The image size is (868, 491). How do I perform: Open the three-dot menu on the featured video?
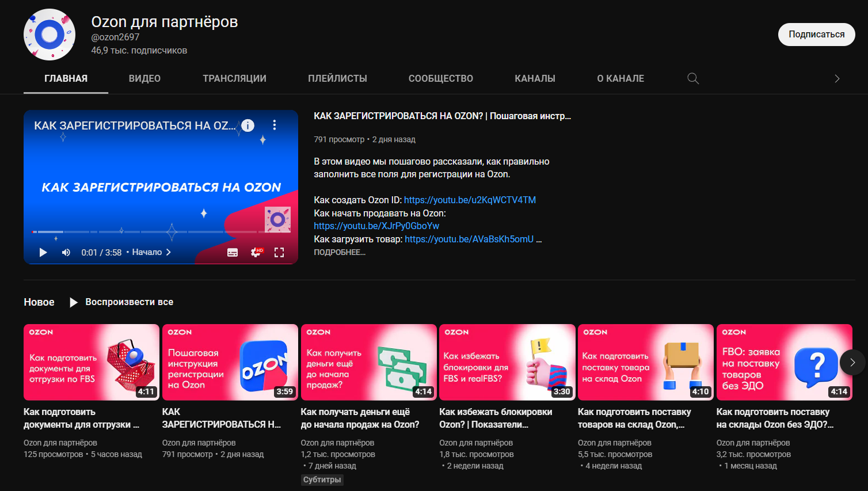(275, 125)
